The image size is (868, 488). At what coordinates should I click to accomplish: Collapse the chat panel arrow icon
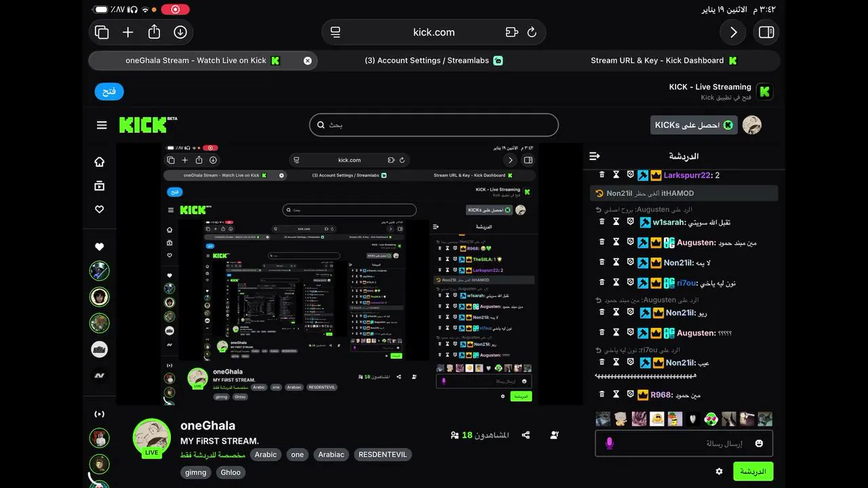(595, 156)
